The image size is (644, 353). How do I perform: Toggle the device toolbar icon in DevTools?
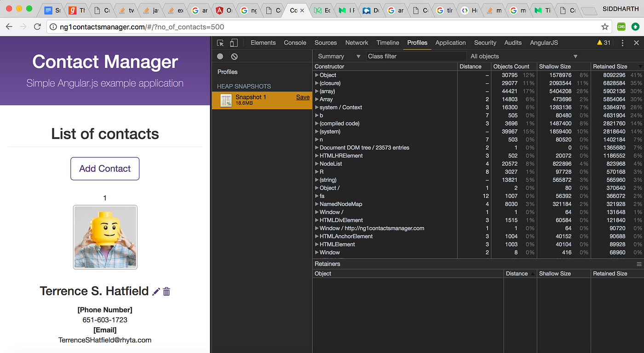pyautogui.click(x=233, y=42)
